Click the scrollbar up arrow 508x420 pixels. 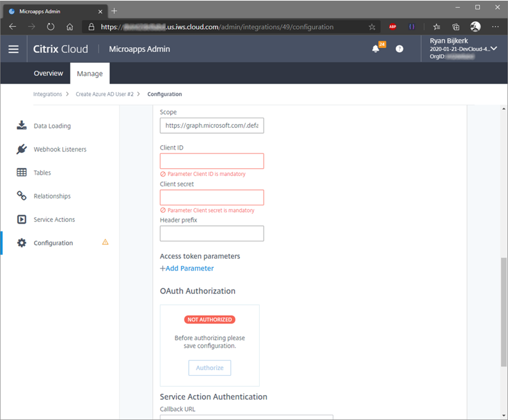click(504, 109)
